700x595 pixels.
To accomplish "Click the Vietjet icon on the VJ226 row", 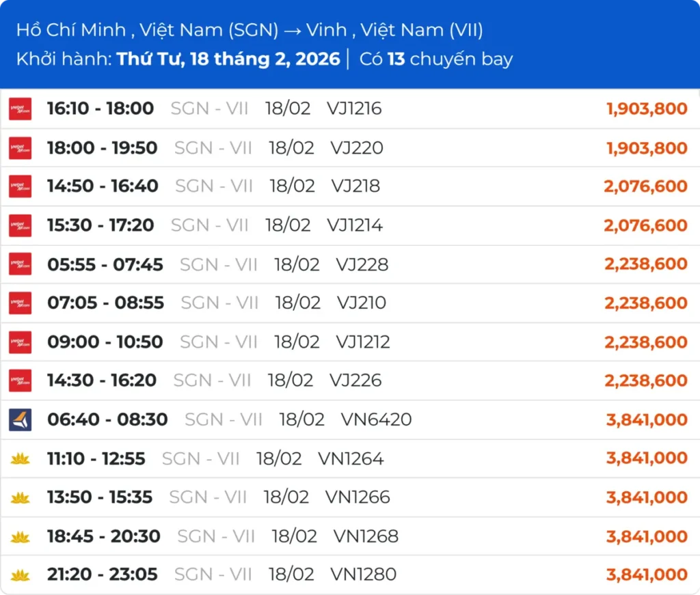I will click(20, 380).
